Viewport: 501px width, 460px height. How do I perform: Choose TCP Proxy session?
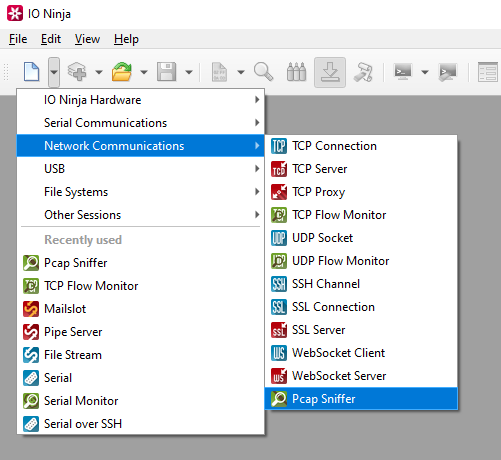click(x=361, y=192)
